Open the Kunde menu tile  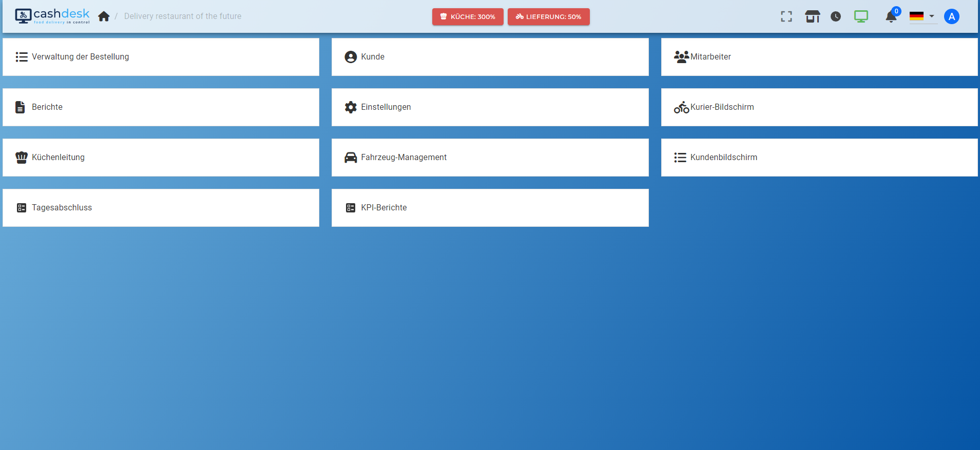490,57
